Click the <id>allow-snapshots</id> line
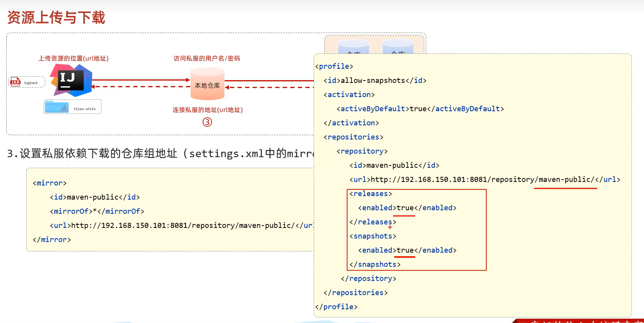 point(375,81)
